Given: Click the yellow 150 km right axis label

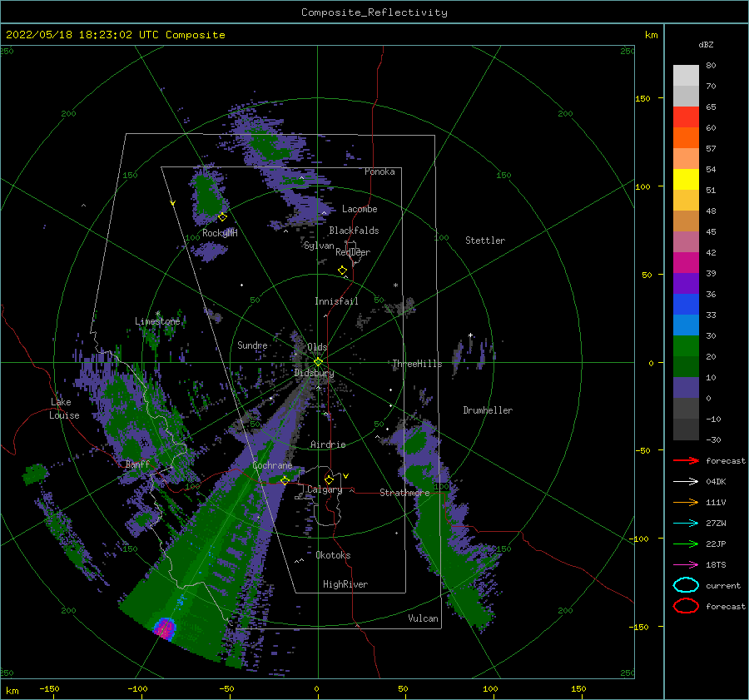Looking at the screenshot, I should click(642, 98).
